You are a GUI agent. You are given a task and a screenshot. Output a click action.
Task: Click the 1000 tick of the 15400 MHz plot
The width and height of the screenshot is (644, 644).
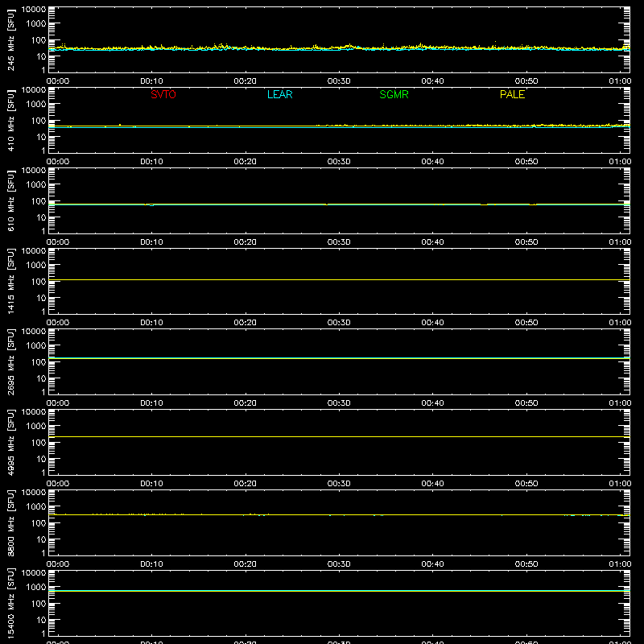(x=36, y=588)
